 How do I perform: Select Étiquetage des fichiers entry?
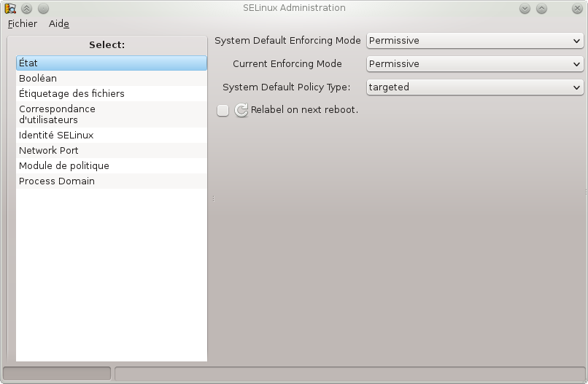point(112,94)
